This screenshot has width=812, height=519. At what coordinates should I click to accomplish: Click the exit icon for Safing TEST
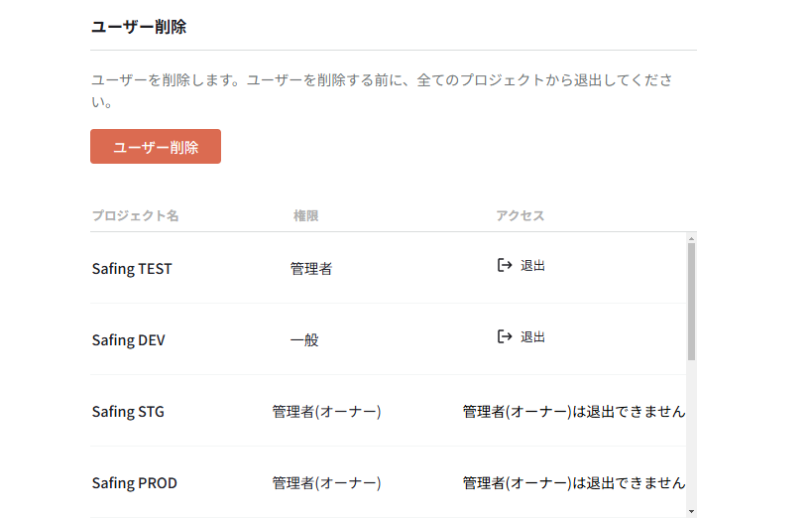(x=505, y=265)
